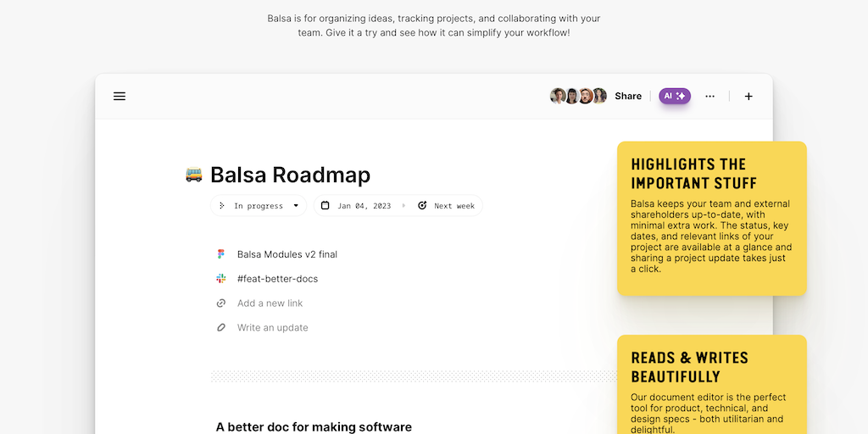Click the In progress dropdown arrow
The width and height of the screenshot is (868, 434).
pos(296,205)
